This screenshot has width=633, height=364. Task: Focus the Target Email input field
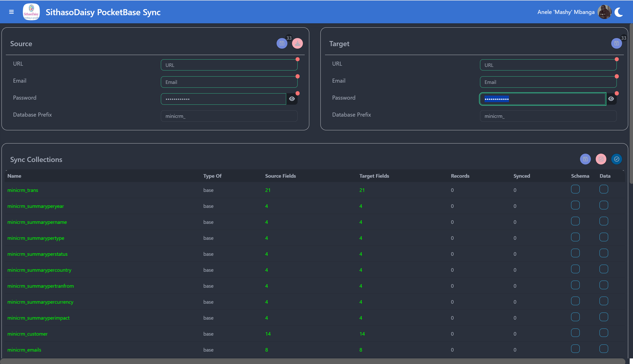[548, 82]
